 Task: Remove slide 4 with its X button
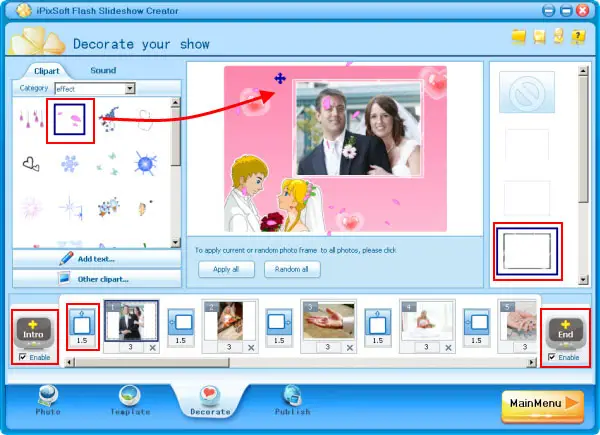coord(448,347)
